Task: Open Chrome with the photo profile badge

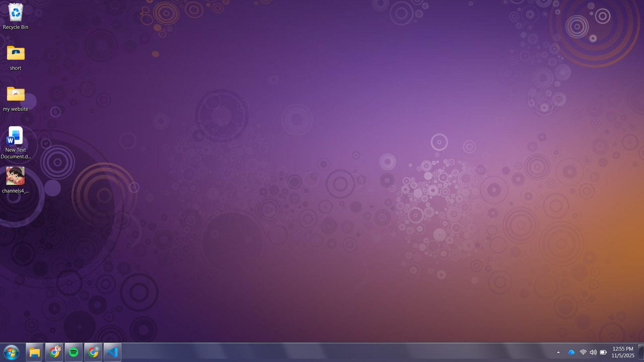Action: coord(54,352)
